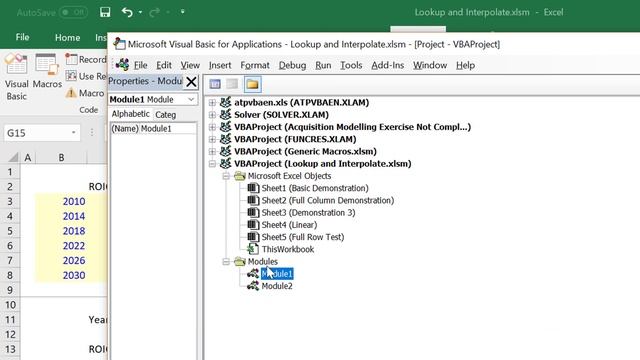Open the Debug menu in the VBA editor

coord(292,65)
